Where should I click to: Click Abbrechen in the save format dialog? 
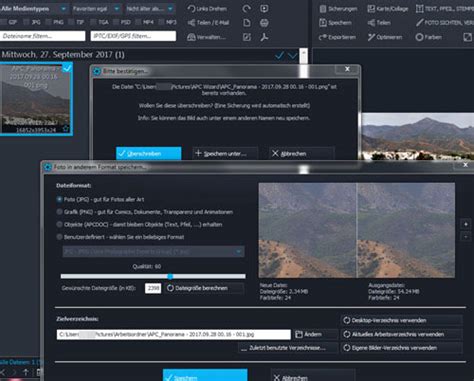313,376
